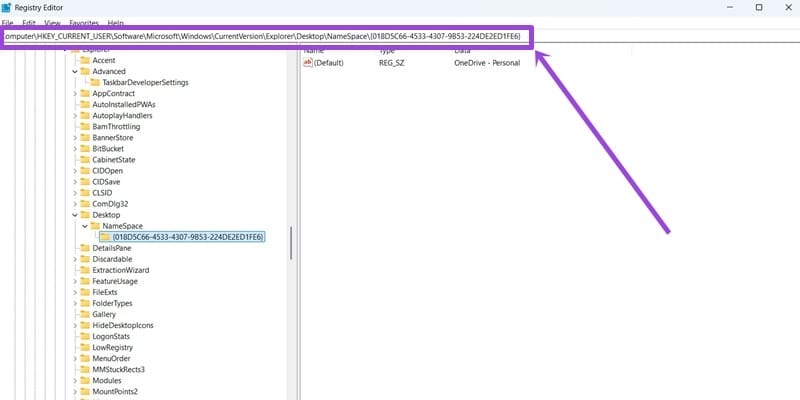Click the BamThrottling folder icon
The width and height of the screenshot is (800, 400).
[85, 127]
